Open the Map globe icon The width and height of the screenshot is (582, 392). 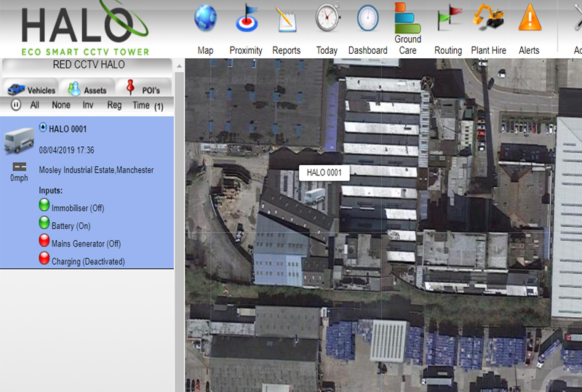point(205,17)
